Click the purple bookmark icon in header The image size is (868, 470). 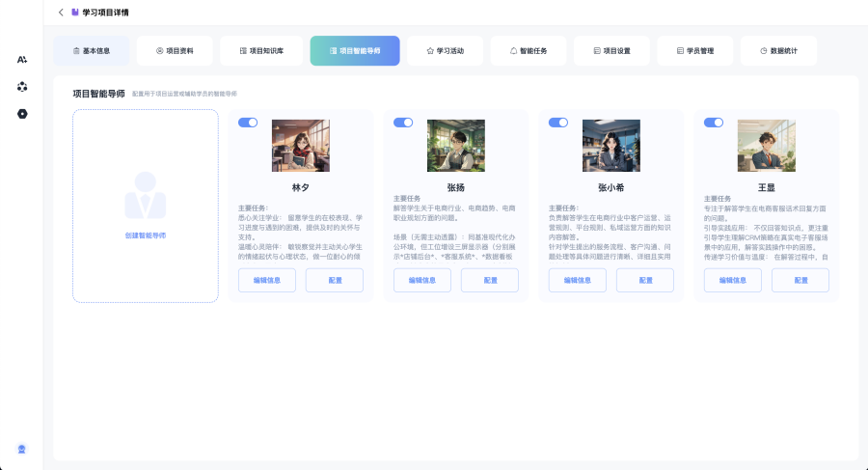(75, 13)
